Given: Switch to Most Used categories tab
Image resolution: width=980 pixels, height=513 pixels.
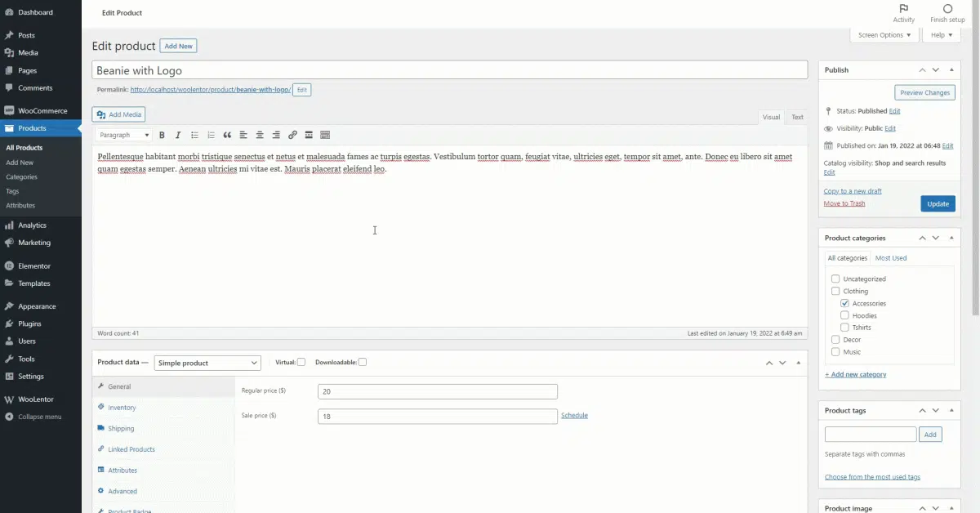Looking at the screenshot, I should (891, 258).
